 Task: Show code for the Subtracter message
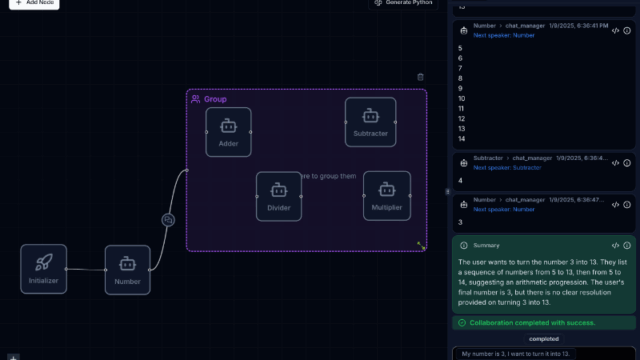click(615, 163)
